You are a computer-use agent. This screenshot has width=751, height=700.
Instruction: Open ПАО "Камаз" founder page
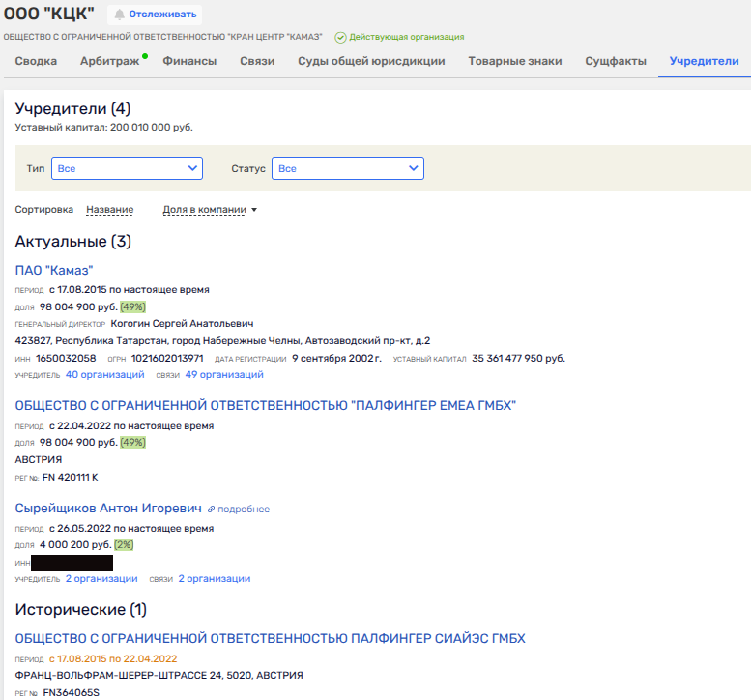54,270
